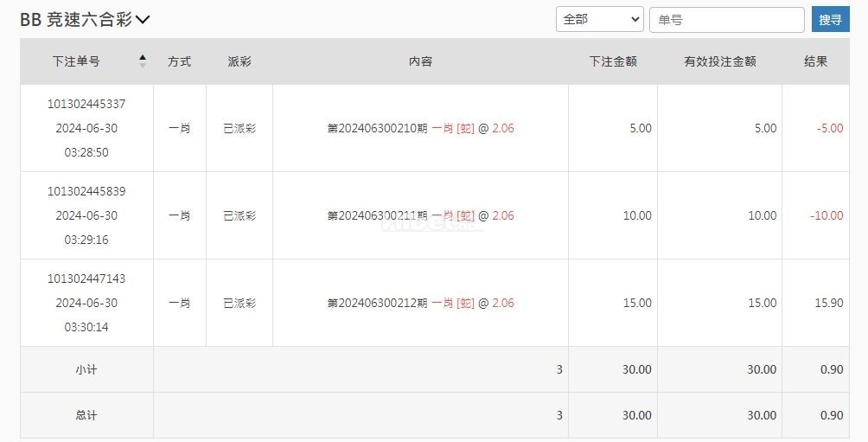This screenshot has height=442, width=868.
Task: Open the 全部 filter dropdown
Action: coord(599,19)
